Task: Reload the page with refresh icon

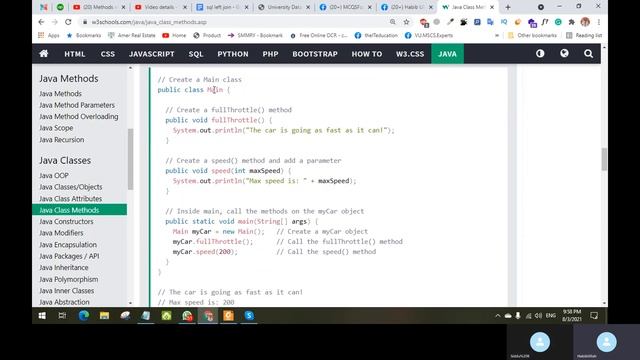Action: (x=68, y=22)
